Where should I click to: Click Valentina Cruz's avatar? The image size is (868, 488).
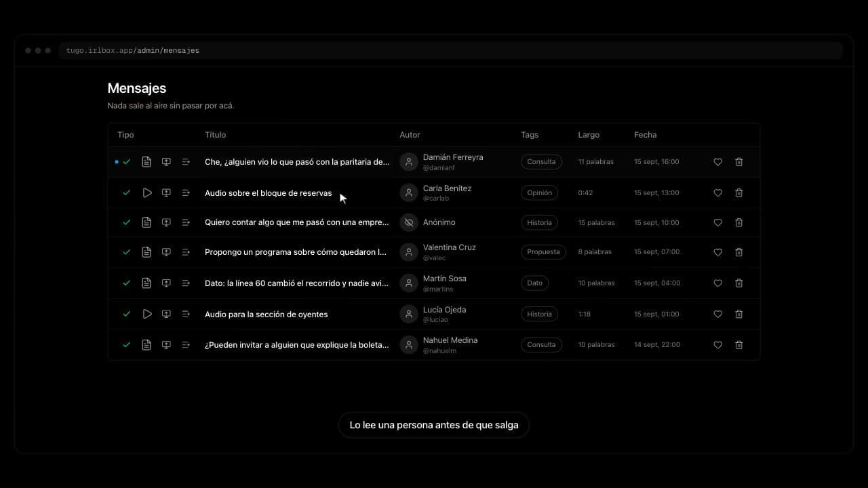click(408, 252)
